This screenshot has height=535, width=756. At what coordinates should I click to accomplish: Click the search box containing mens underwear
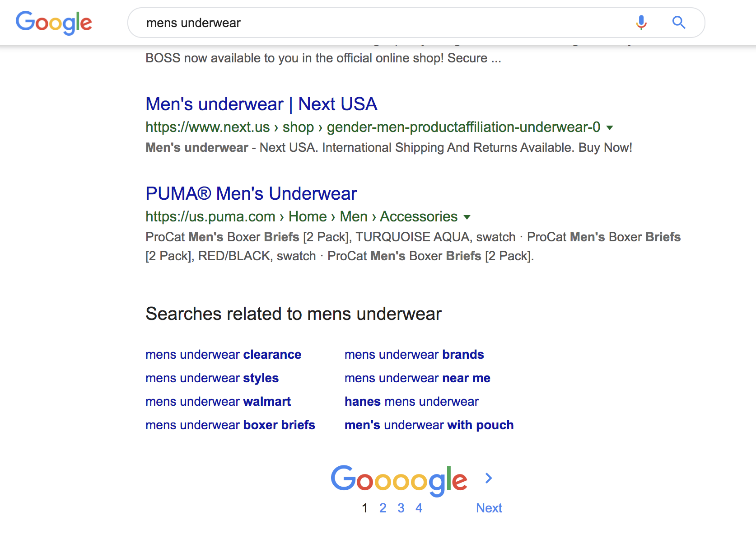(384, 23)
